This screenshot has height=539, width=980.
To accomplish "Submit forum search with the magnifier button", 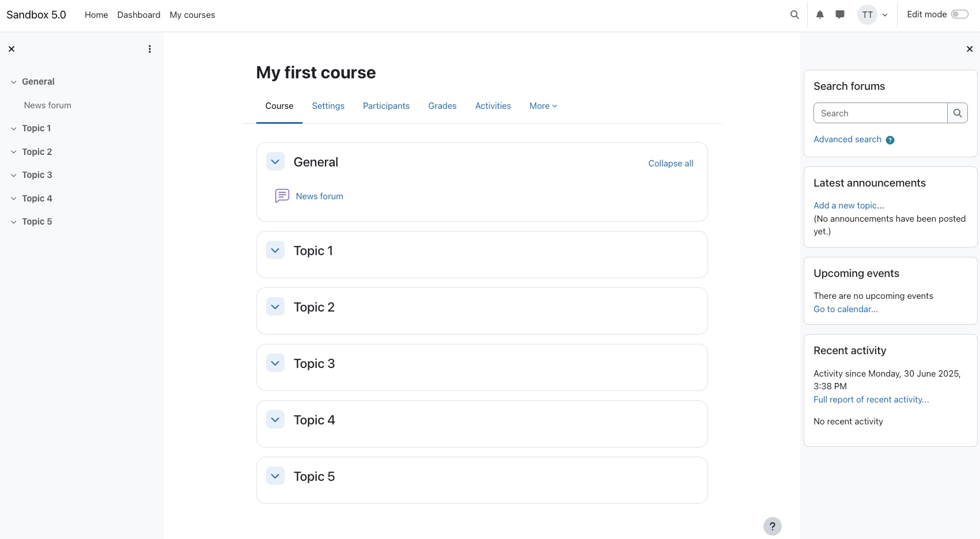I will pos(958,113).
